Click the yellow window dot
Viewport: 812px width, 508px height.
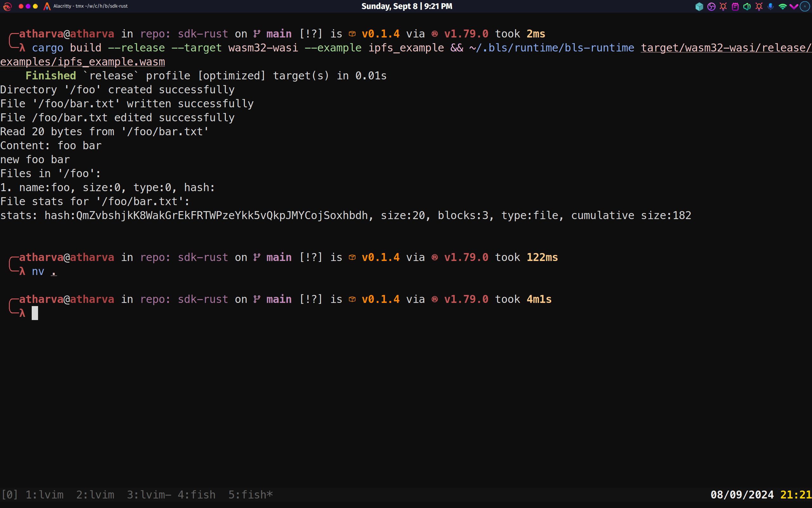(35, 6)
